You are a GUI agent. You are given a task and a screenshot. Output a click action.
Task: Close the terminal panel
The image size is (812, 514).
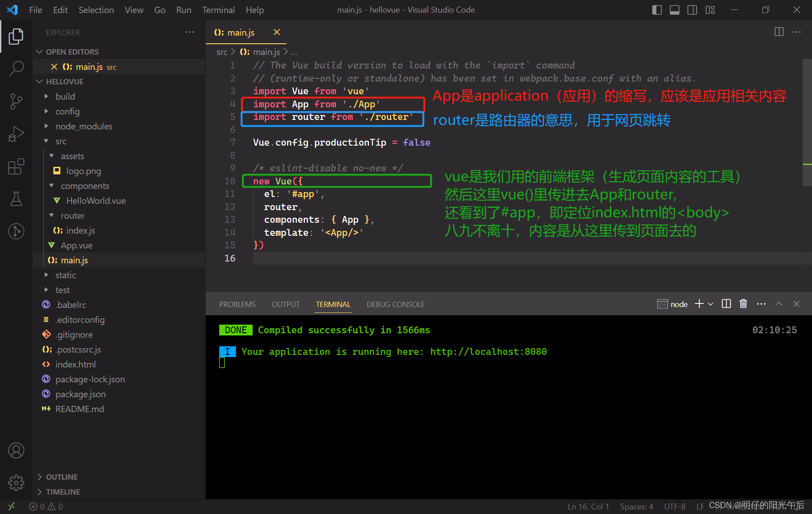point(796,304)
